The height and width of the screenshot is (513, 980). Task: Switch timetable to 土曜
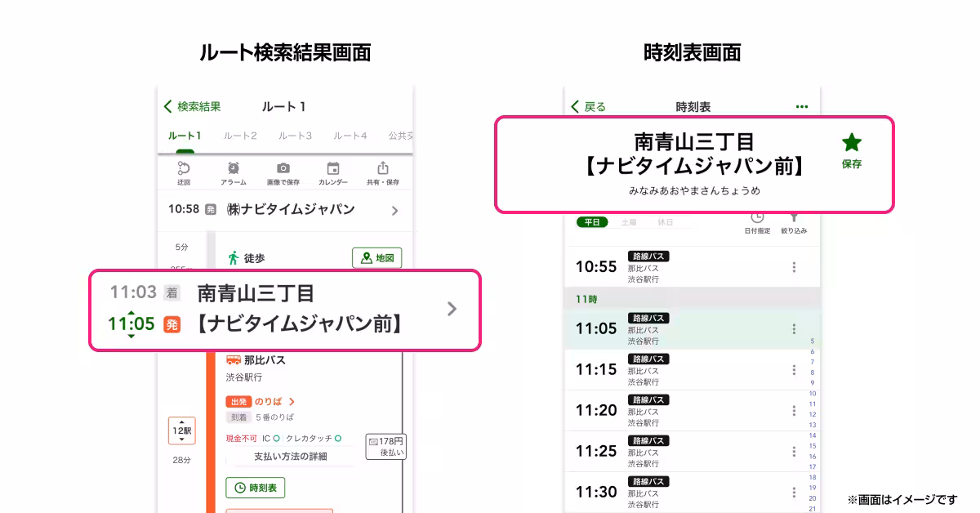(629, 222)
